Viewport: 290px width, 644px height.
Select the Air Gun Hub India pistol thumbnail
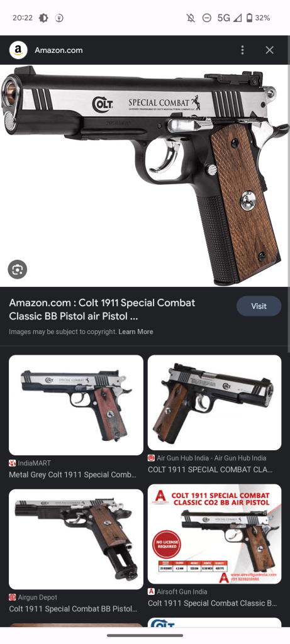point(215,402)
